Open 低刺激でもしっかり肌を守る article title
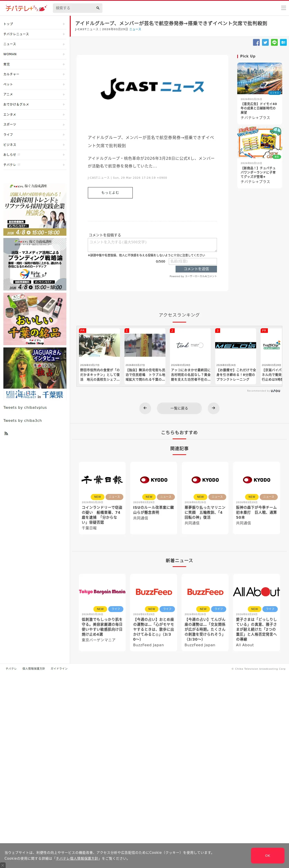 point(102,627)
